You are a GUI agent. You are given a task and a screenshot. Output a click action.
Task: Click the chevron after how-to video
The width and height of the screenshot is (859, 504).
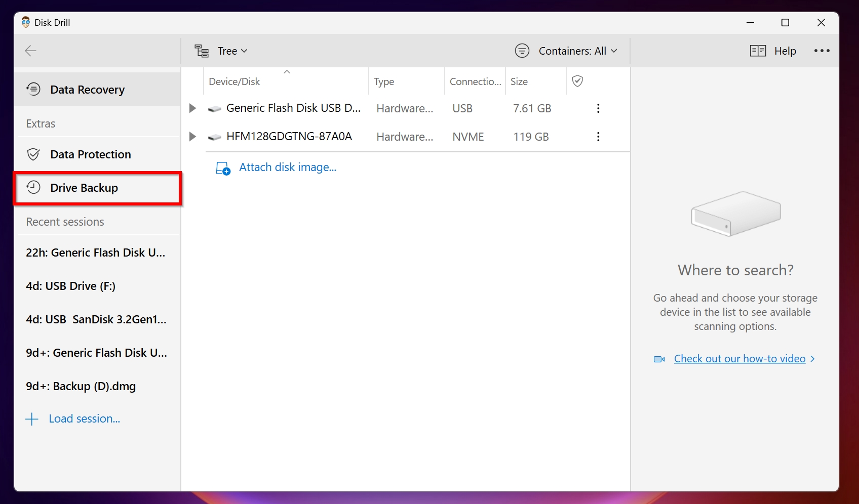(812, 359)
